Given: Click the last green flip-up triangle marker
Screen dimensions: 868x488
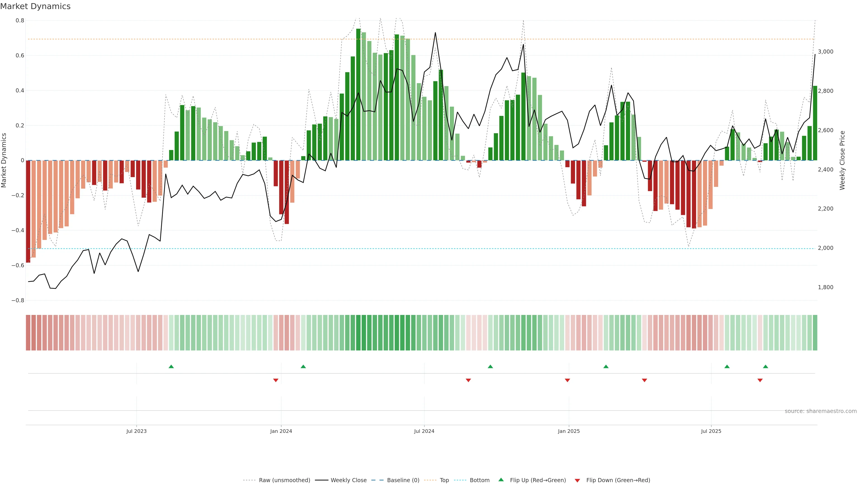Looking at the screenshot, I should 766,366.
